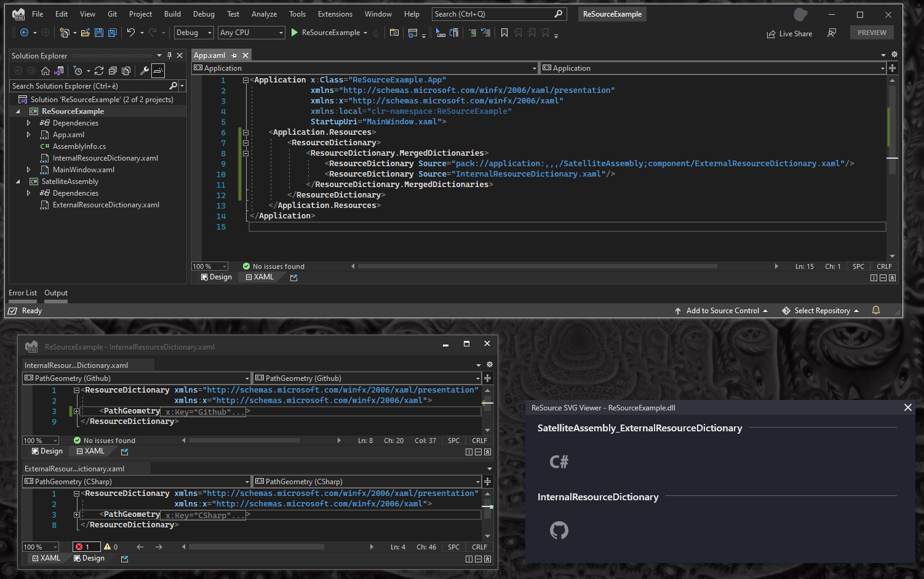Click the Undo arrow in the toolbar
Screen dimensions: 924x579
point(130,33)
